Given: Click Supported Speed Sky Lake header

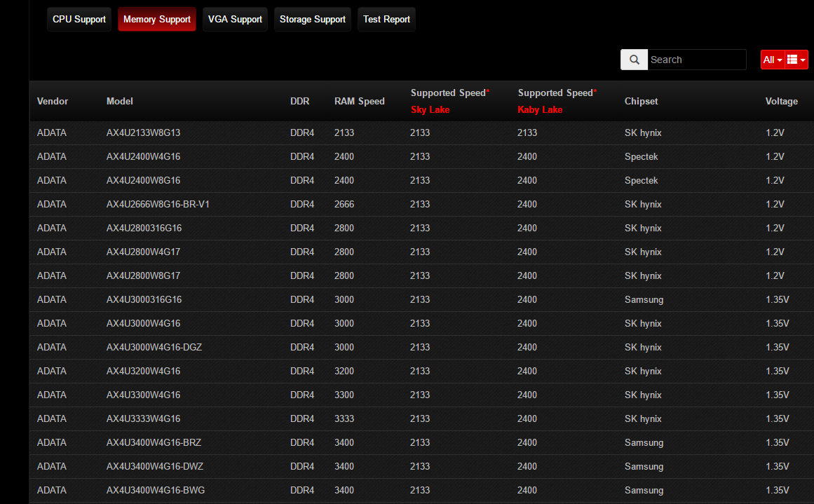Looking at the screenshot, I should click(449, 101).
